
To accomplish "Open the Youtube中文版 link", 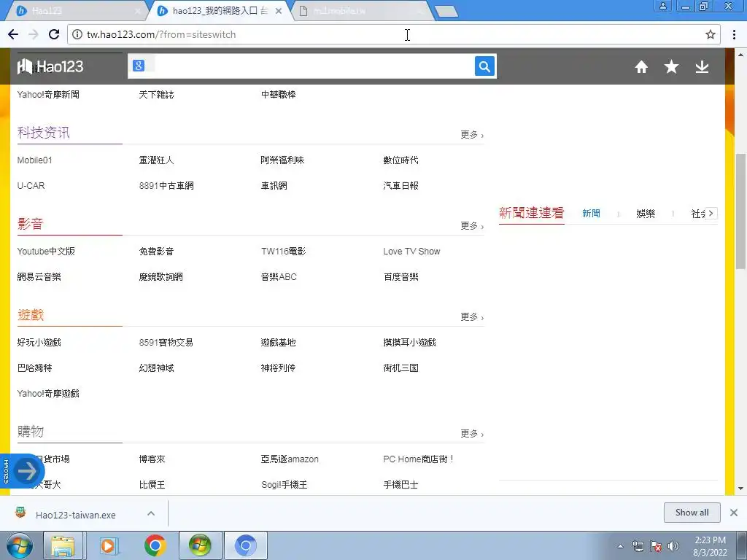I will click(x=46, y=252).
